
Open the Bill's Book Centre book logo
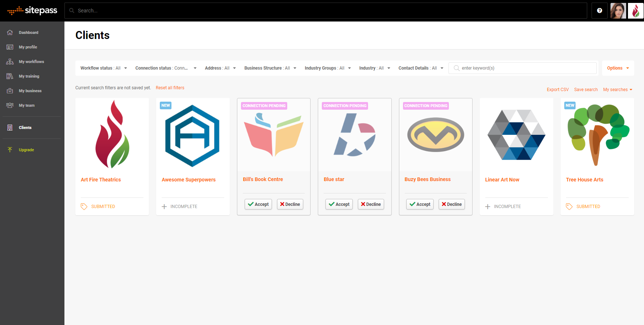click(274, 135)
